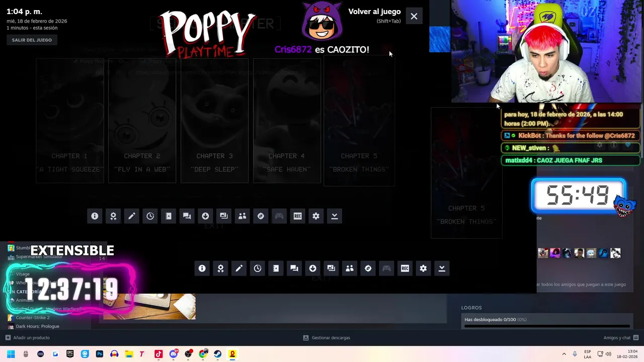Open achievements icon in toolbar under chapter cards
Viewport: 644px width, 362px height.
pyautogui.click(x=113, y=216)
